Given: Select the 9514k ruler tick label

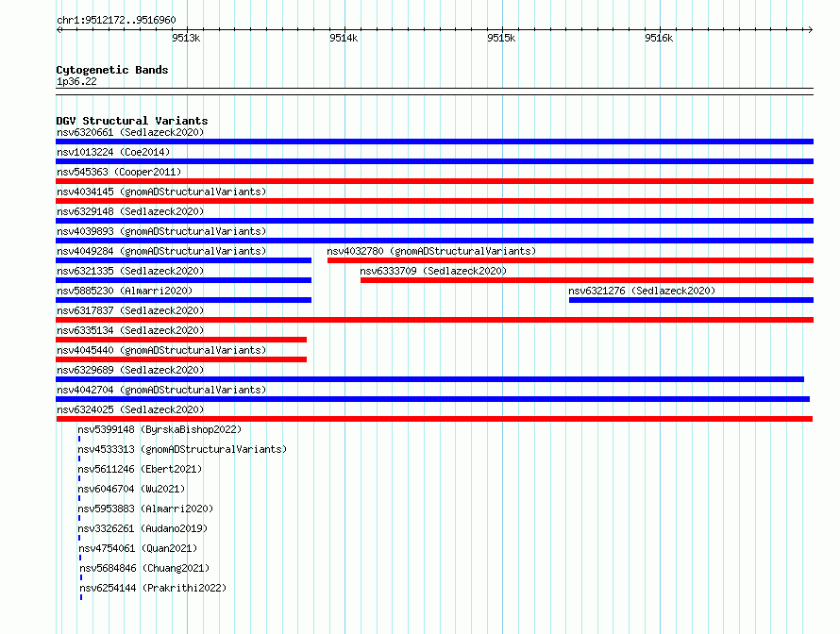Looking at the screenshot, I should pyautogui.click(x=344, y=38).
